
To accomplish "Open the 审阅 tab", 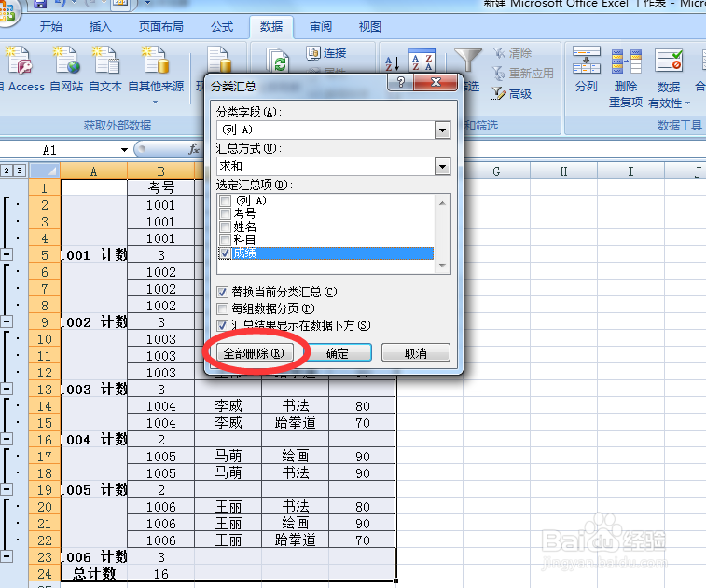I will (321, 27).
